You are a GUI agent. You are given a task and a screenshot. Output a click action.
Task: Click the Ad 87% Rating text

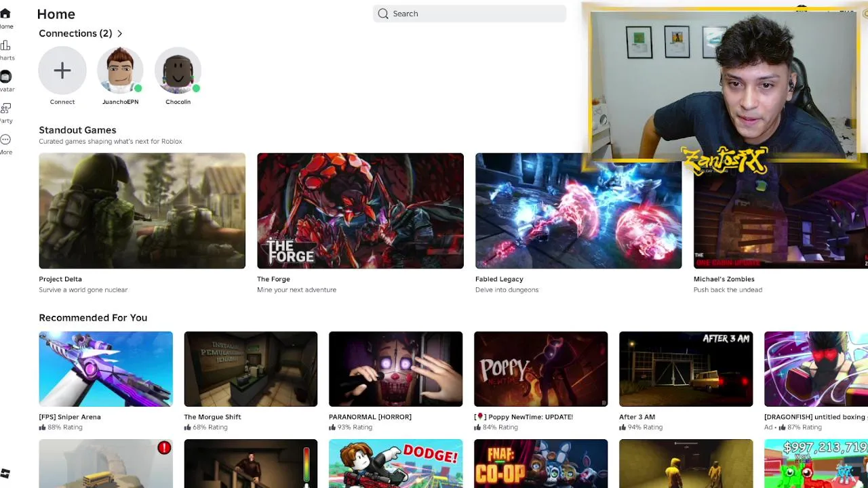pyautogui.click(x=793, y=428)
